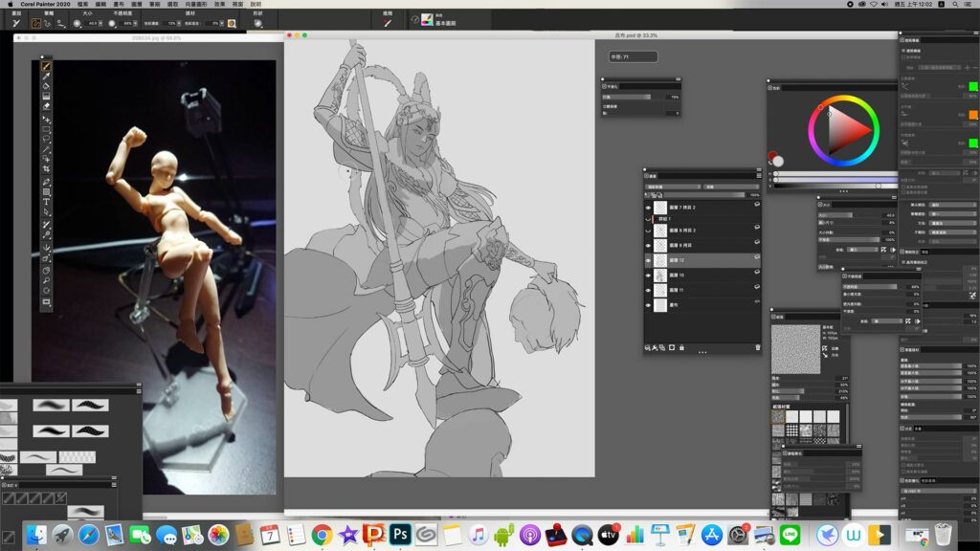Select the Magic Wand tool
980x551 pixels.
pyautogui.click(x=46, y=149)
